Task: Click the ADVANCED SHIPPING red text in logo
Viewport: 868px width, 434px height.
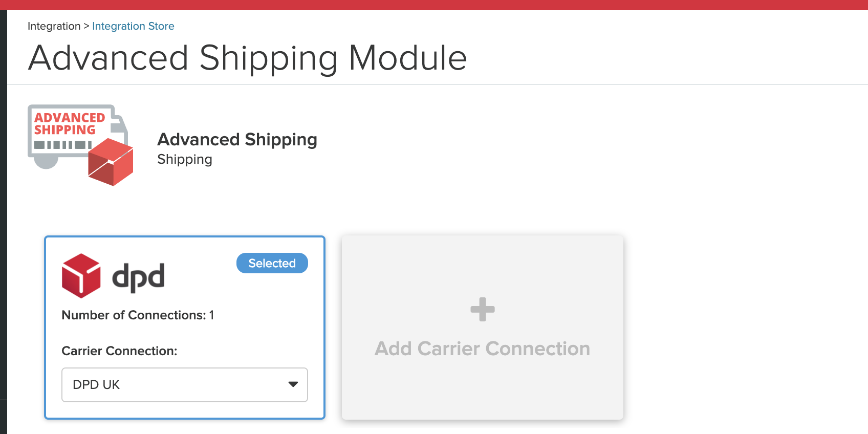Action: click(70, 124)
